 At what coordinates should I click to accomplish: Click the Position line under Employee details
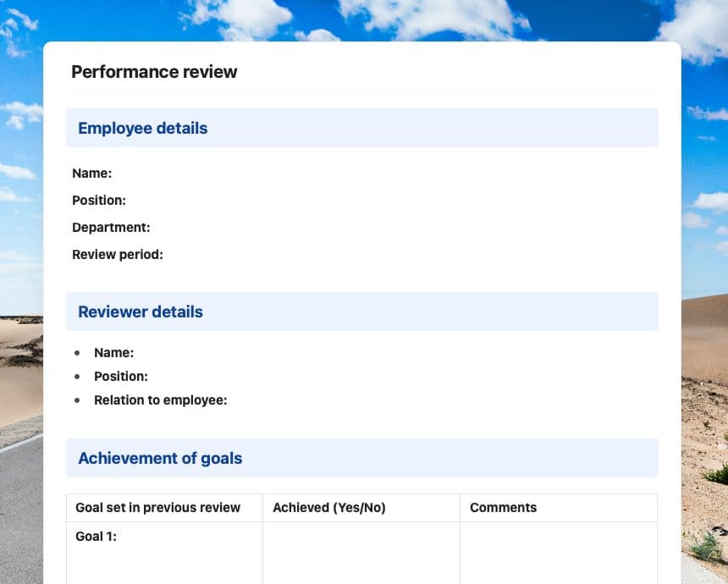pyautogui.click(x=99, y=201)
